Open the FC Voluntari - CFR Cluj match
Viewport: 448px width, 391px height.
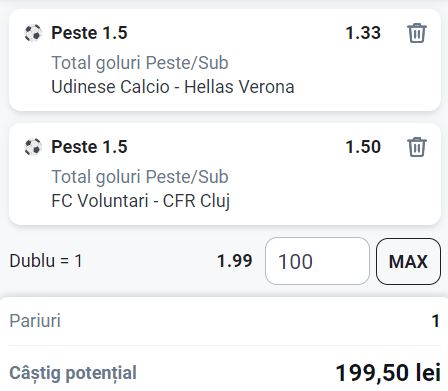[141, 201]
